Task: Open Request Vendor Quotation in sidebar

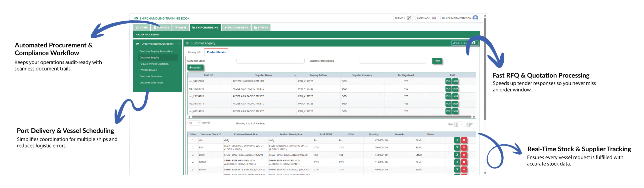Action: click(154, 64)
